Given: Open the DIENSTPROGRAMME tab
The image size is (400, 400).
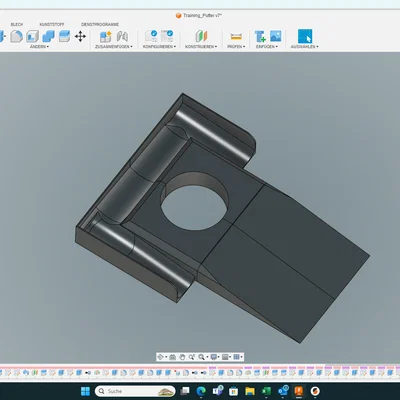Looking at the screenshot, I should click(x=100, y=24).
